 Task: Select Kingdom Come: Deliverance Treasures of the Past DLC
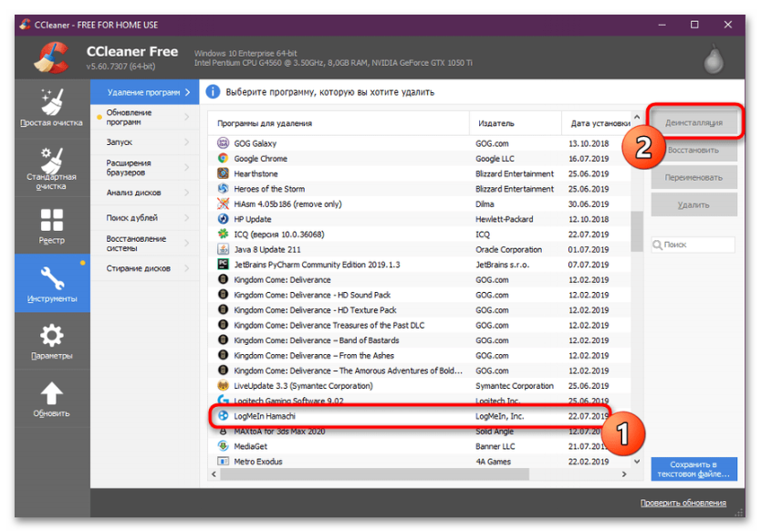[420, 325]
